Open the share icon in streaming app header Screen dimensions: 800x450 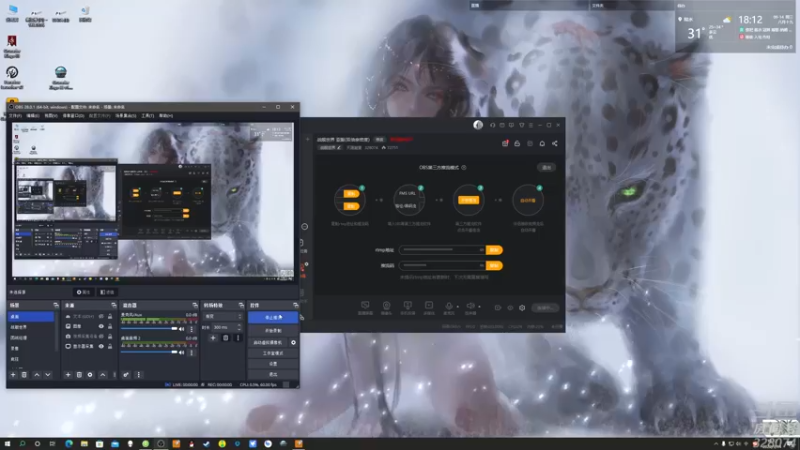555,143
